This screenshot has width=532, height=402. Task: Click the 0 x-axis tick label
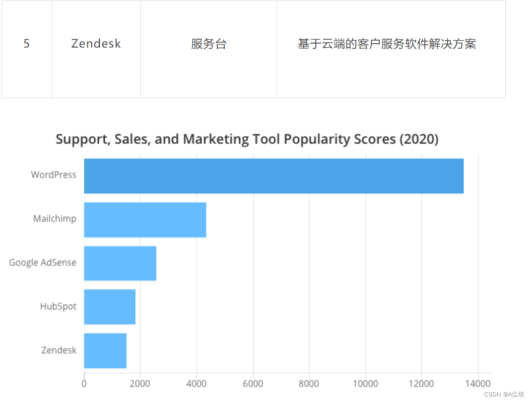pyautogui.click(x=84, y=384)
